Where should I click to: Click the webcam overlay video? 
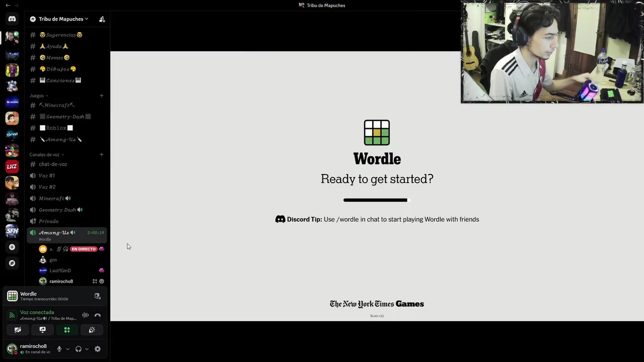click(552, 52)
